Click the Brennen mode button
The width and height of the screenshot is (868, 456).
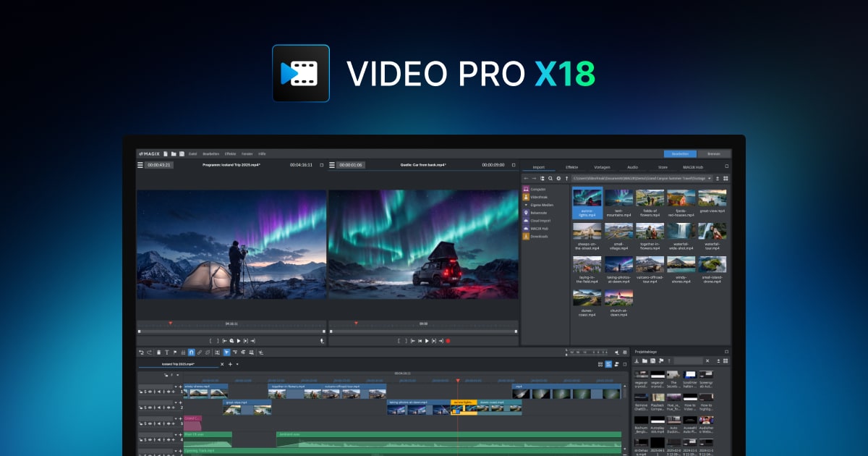tap(713, 153)
